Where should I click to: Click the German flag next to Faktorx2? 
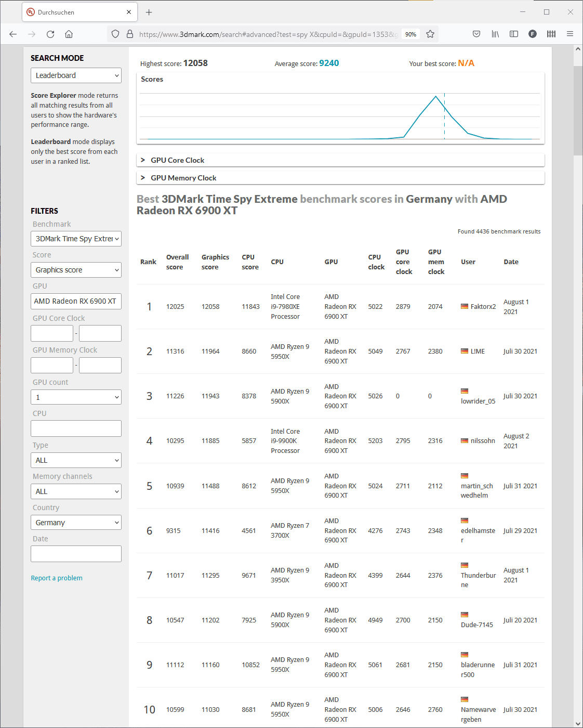(465, 306)
